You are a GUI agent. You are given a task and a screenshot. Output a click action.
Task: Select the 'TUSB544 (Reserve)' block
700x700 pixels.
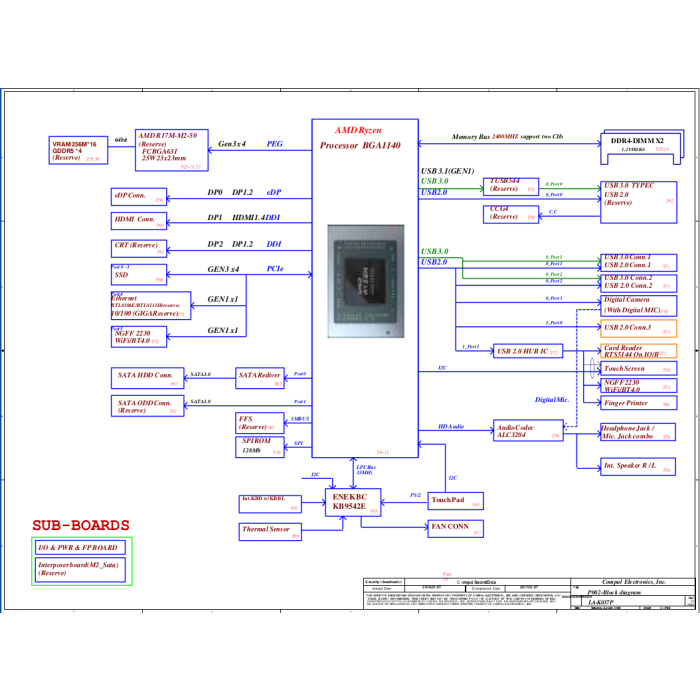click(x=511, y=187)
